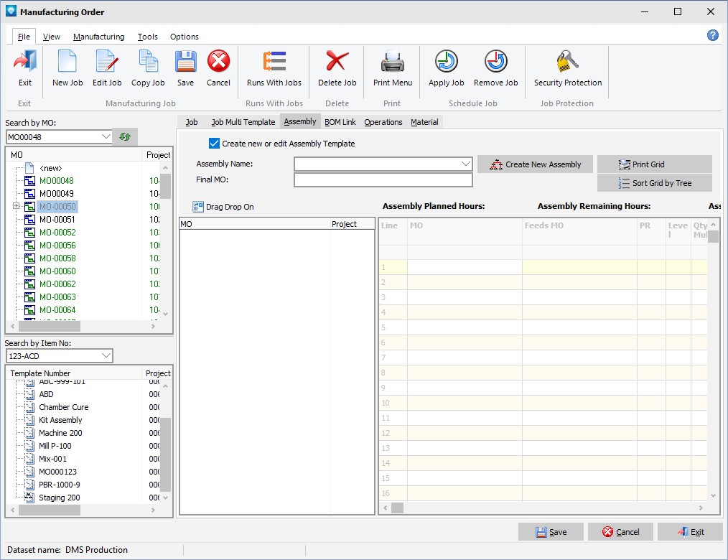Click the Drag Drop On icon

pos(197,207)
